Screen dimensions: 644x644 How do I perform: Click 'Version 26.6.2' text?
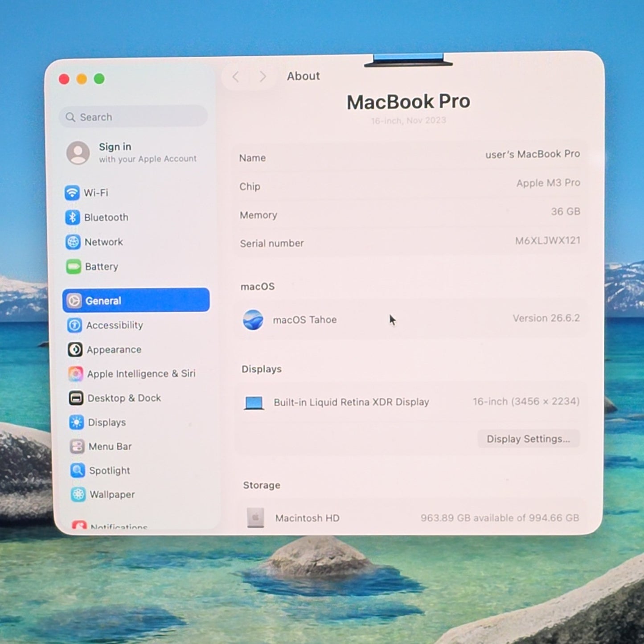pos(546,318)
